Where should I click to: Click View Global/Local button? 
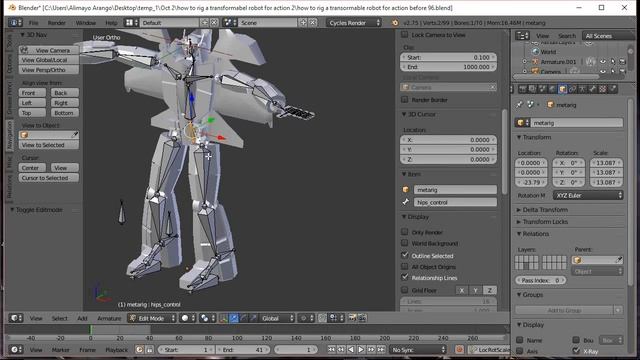[x=49, y=60]
